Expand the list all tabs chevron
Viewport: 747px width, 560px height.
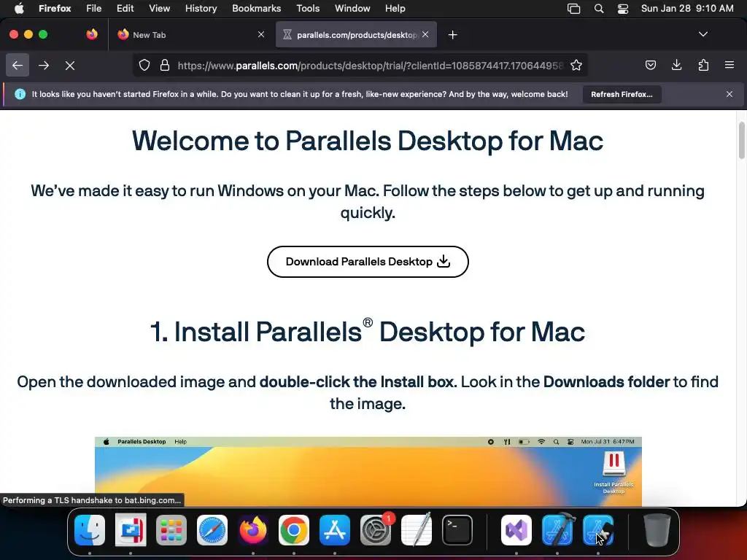tap(703, 34)
